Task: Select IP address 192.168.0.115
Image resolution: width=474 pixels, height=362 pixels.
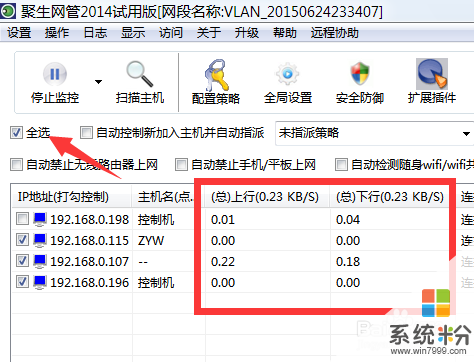Action: coord(89,241)
